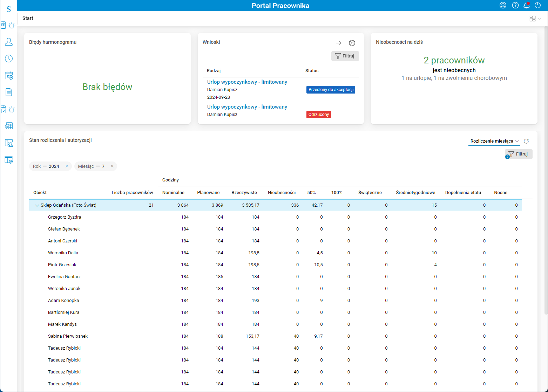
Task: Open the clock icon in the sidebar
Action: (9, 59)
